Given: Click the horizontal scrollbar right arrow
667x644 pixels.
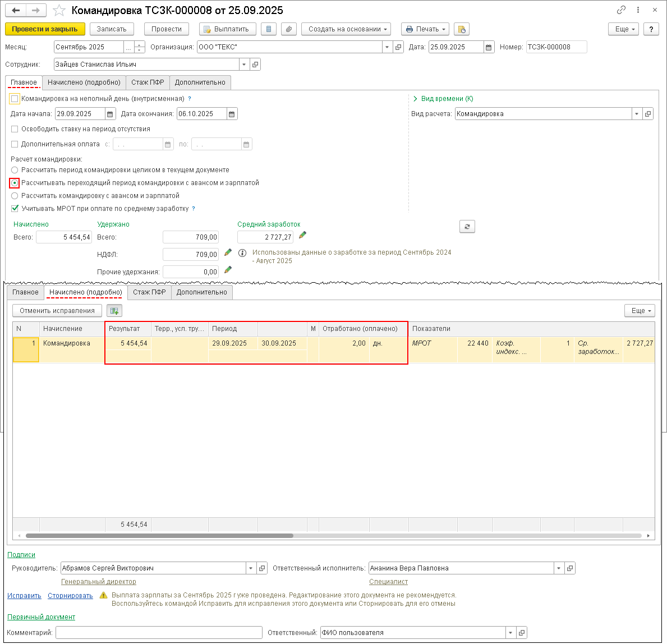Looking at the screenshot, I should (648, 536).
